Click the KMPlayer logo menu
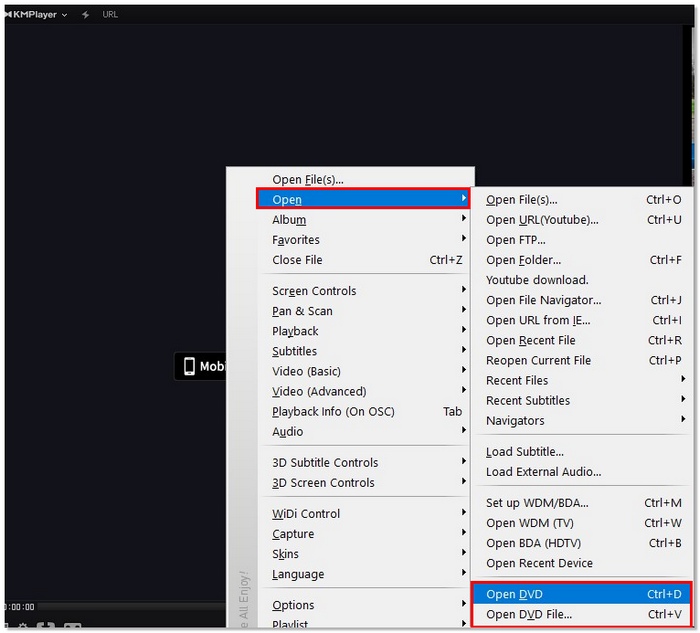700x633 pixels. [36, 15]
